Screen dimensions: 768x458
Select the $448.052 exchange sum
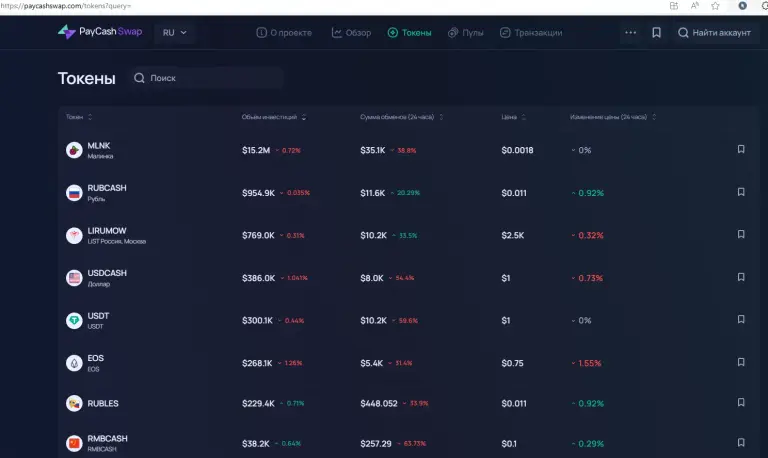379,404
